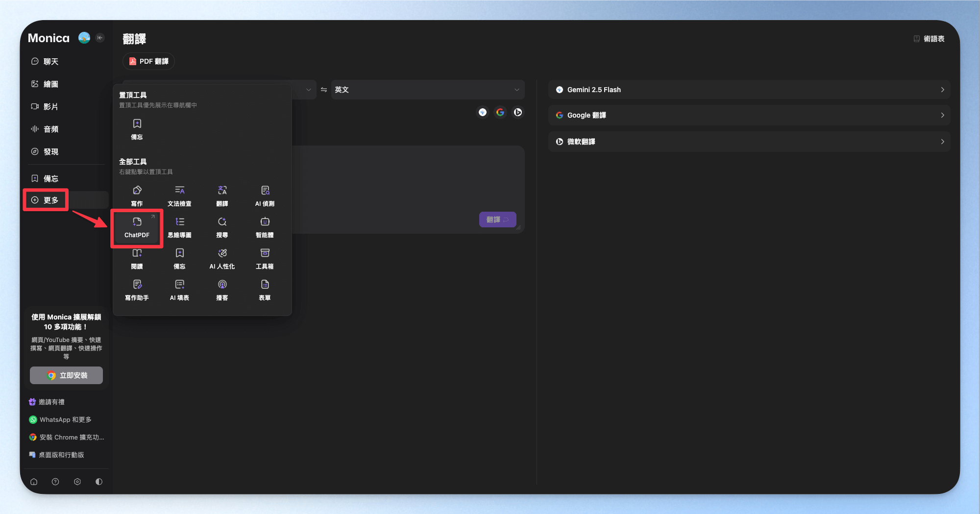Open the 播客 podcast tool
980x514 pixels.
click(x=222, y=290)
